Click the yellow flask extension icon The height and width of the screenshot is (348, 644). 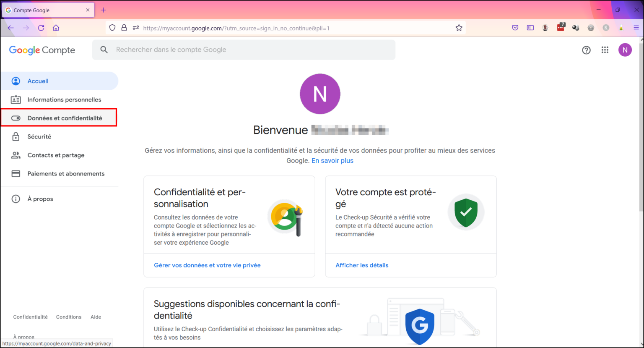pos(621,28)
